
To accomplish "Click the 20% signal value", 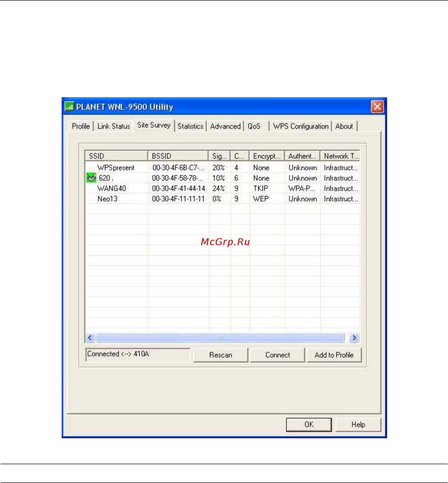I will point(218,168).
